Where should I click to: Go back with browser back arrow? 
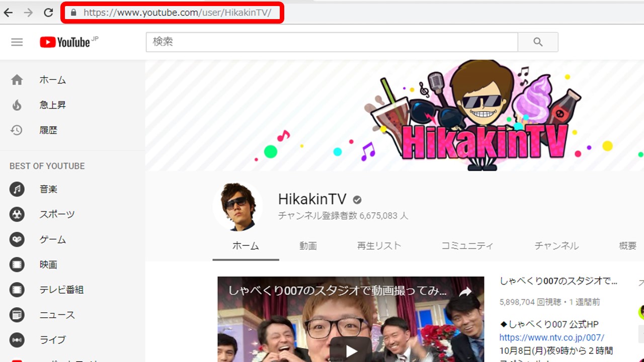pyautogui.click(x=8, y=13)
